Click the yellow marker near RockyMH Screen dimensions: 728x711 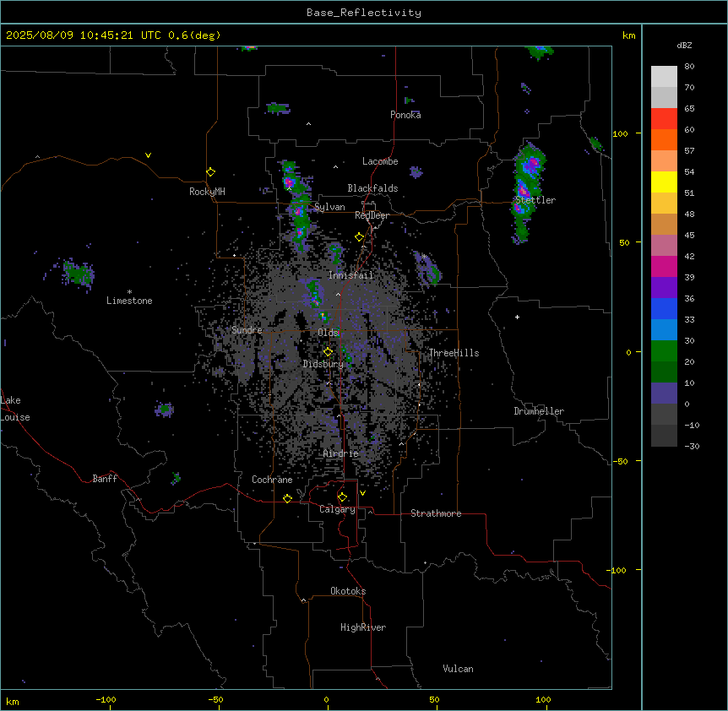tap(210, 172)
